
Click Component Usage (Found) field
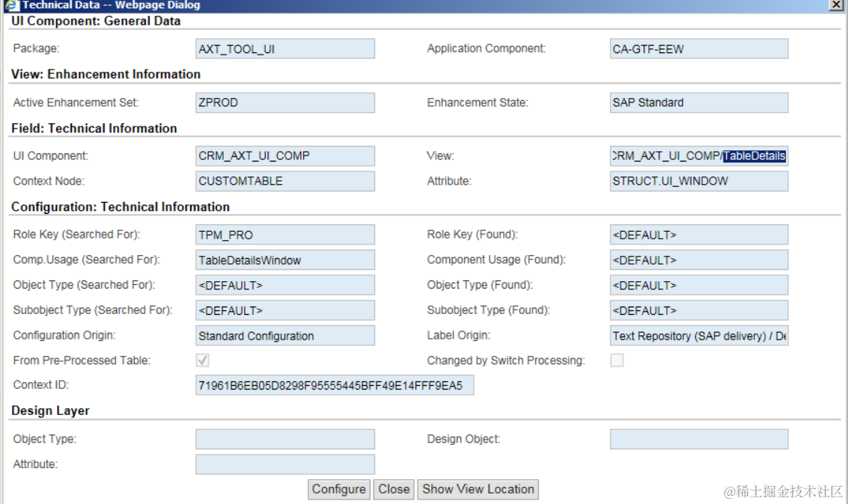699,259
